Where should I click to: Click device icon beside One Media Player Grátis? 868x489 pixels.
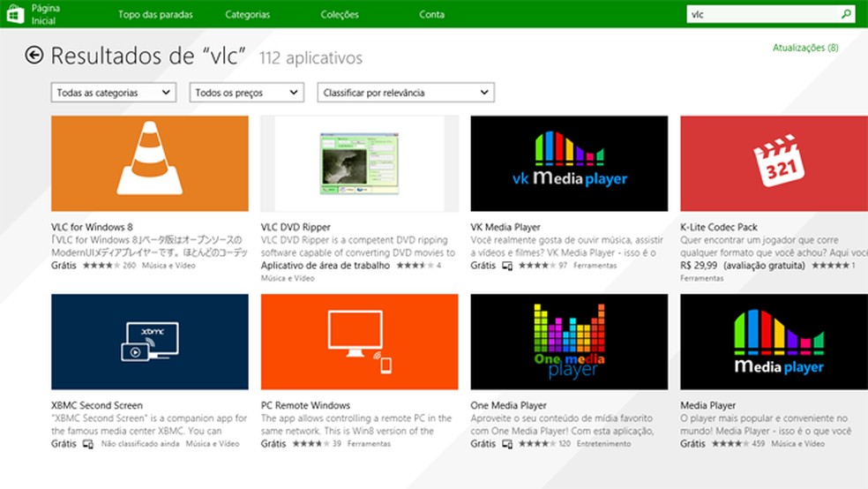point(507,444)
